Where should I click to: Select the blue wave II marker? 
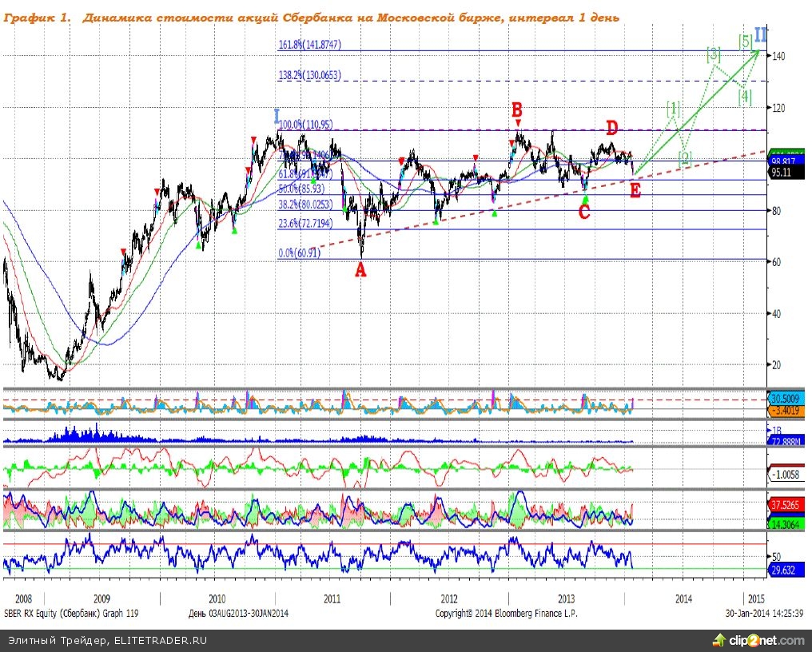click(x=761, y=34)
